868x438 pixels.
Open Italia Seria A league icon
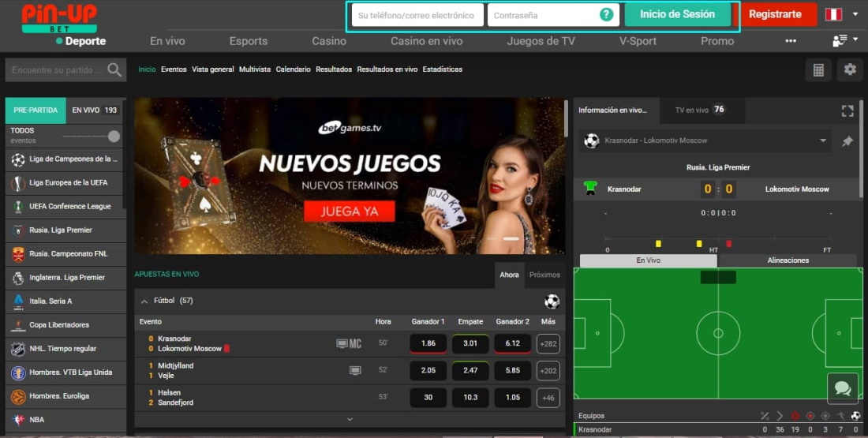coord(18,301)
